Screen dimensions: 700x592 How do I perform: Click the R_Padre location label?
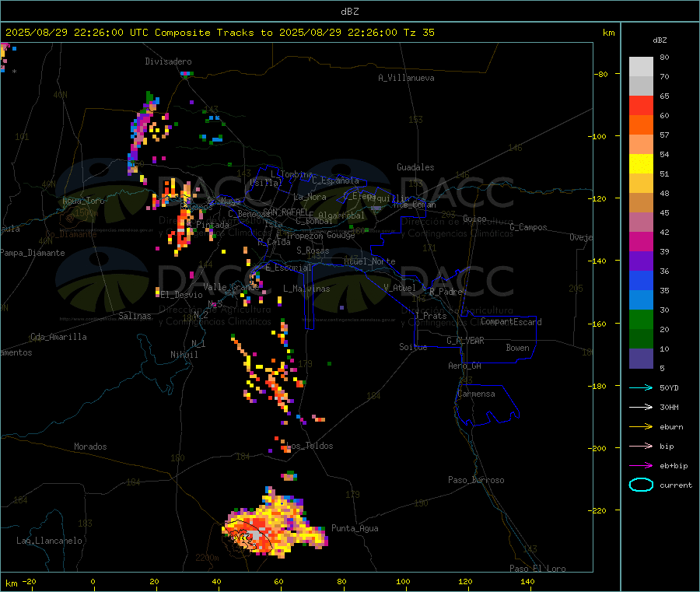pyautogui.click(x=446, y=292)
